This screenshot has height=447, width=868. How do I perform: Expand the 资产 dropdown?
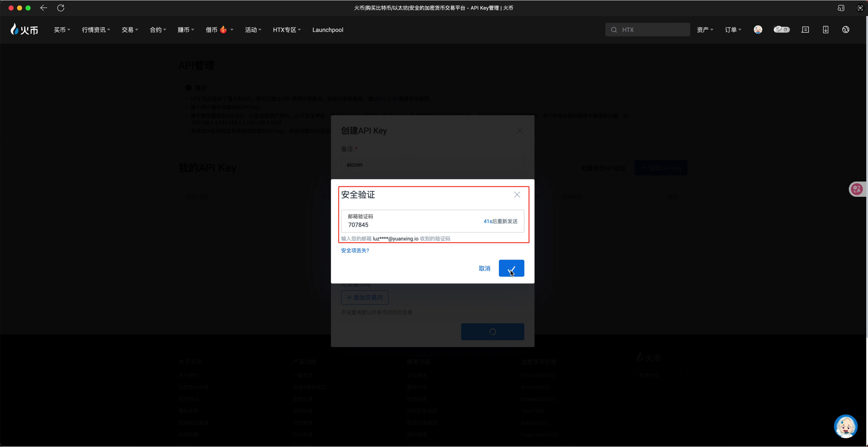pyautogui.click(x=705, y=30)
